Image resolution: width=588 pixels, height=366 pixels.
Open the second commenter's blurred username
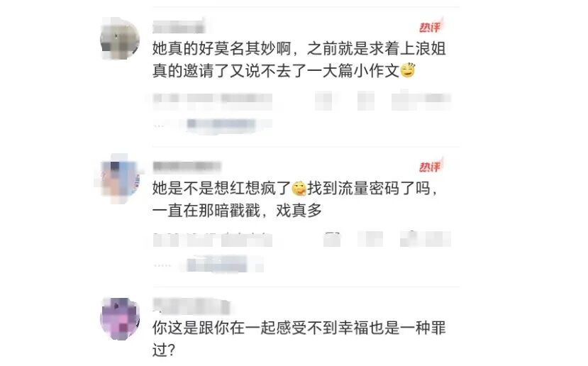(x=187, y=166)
